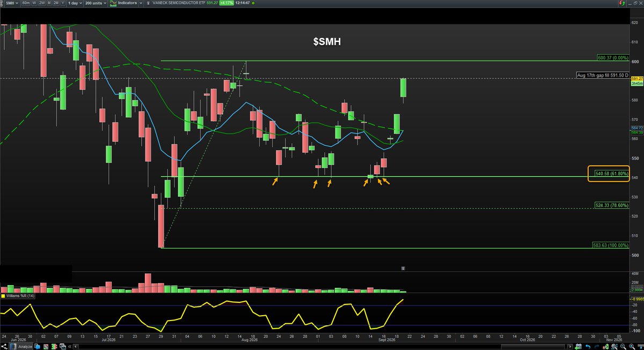Click the 12:14:47 clock display
The image size is (644, 350).
243,3
